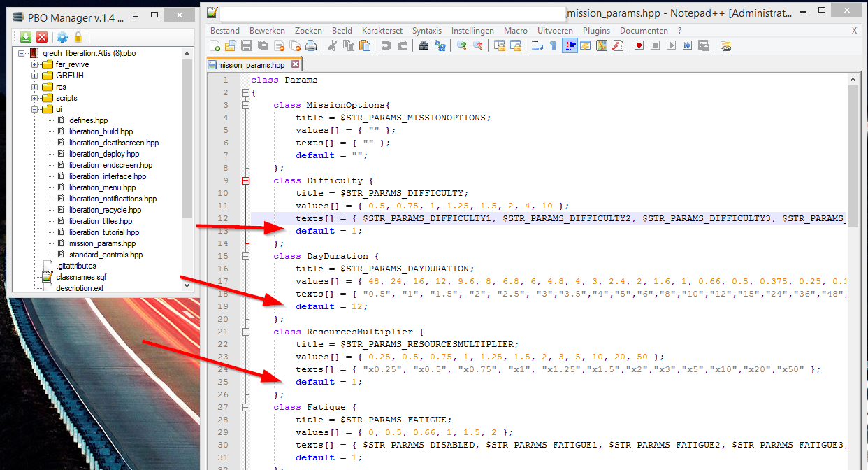Screen dimensions: 868x470
Task: Run macro multiple times icon
Action: [x=687, y=45]
